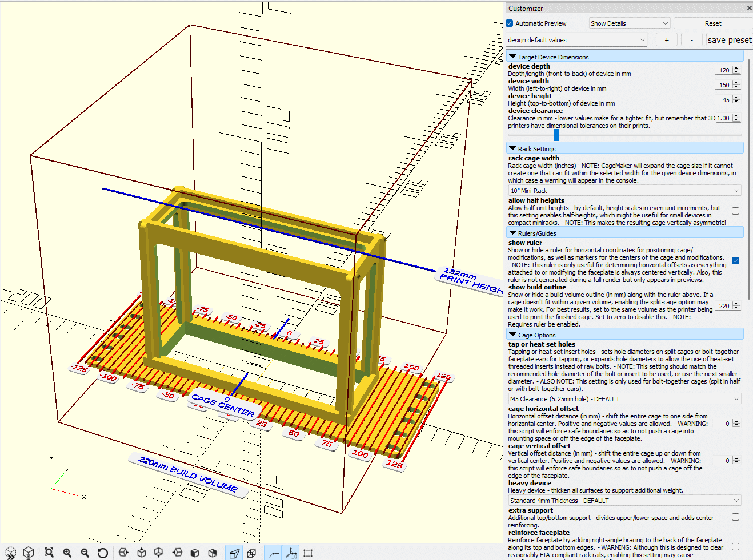
Task: Collapse the Rack Settings section
Action: point(625,148)
